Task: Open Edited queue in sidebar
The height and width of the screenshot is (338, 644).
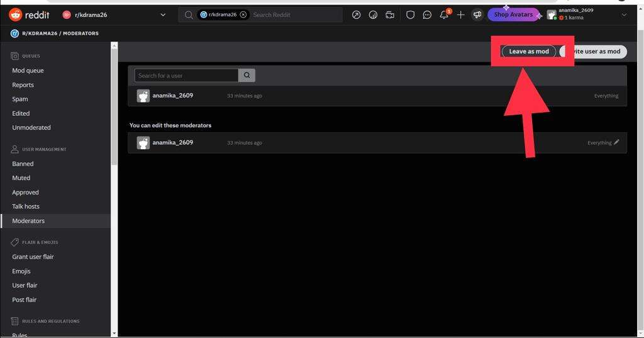Action: pyautogui.click(x=21, y=113)
